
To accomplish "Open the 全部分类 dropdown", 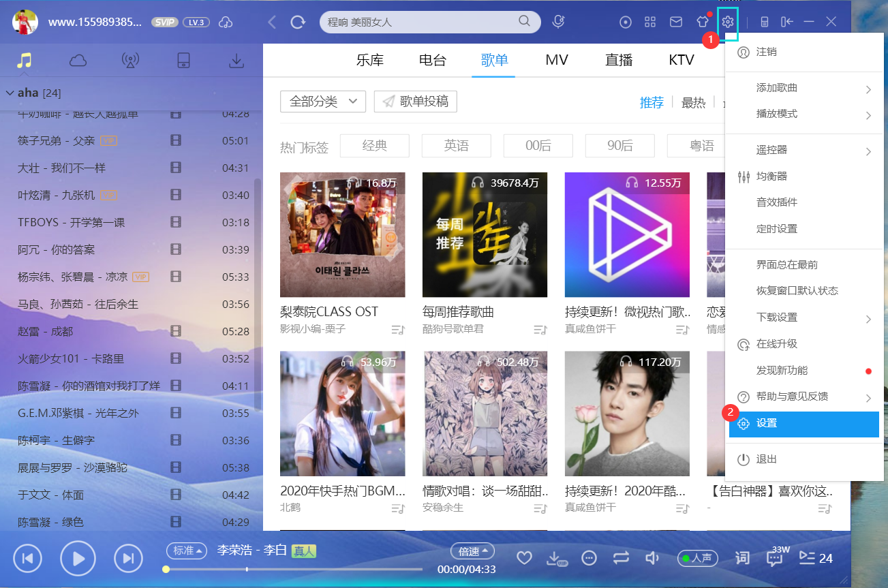I will coord(323,102).
